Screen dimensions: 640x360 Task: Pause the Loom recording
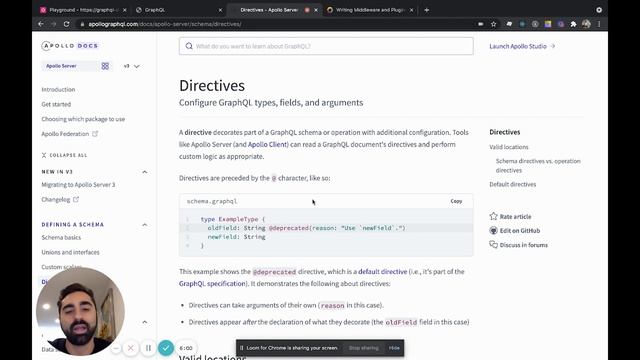[148, 348]
